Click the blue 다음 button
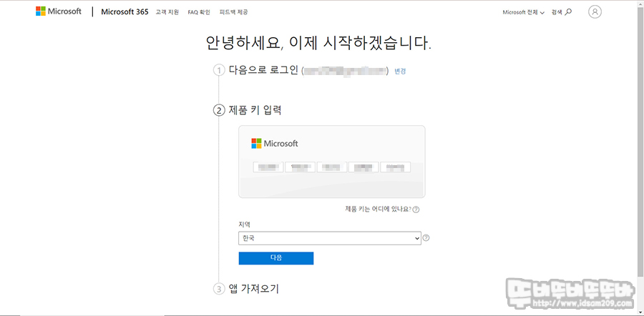Screen dimensions: 644x316 point(276,258)
